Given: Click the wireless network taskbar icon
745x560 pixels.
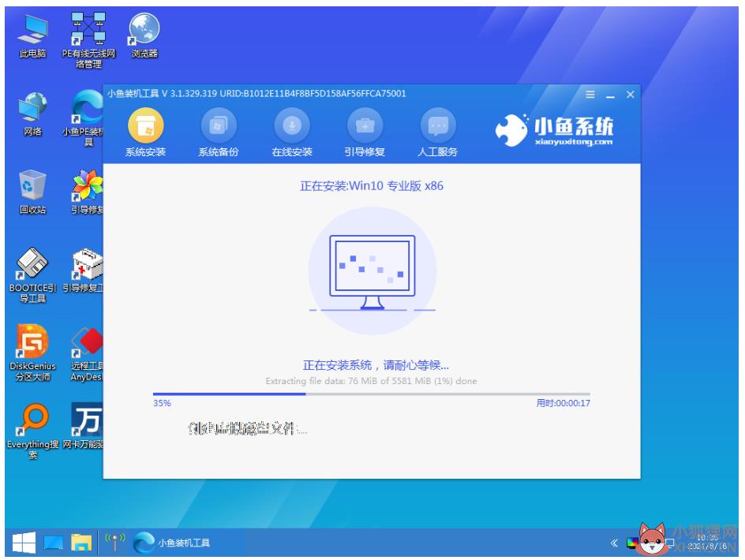Looking at the screenshot, I should pyautogui.click(x=115, y=542).
